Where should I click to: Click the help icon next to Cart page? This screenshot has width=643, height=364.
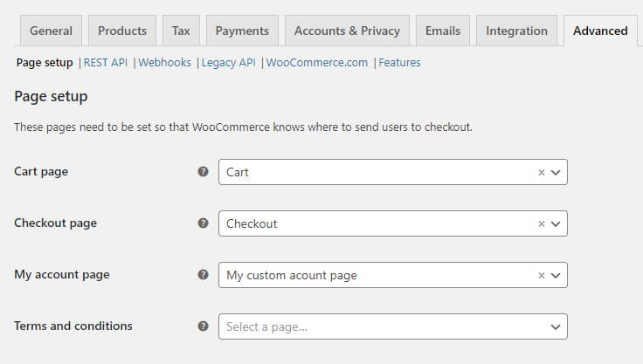pos(203,172)
